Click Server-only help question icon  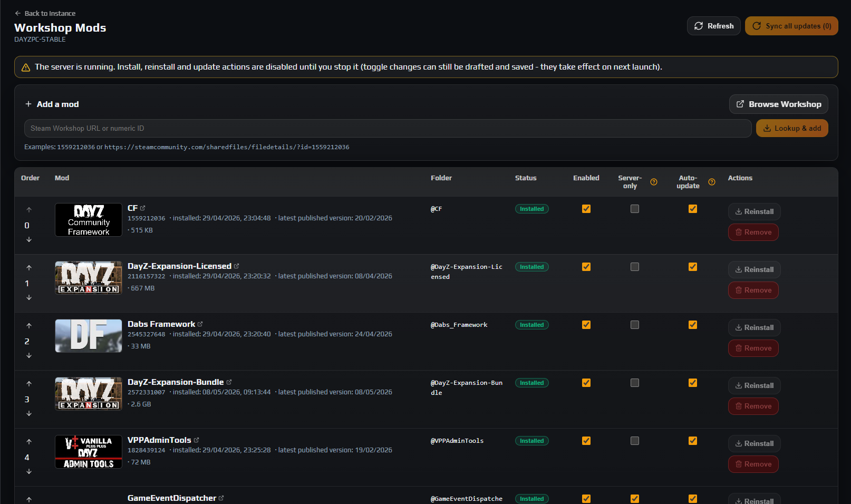click(x=654, y=182)
